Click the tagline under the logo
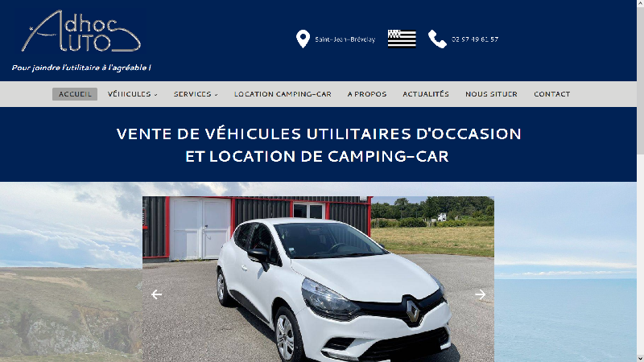Image resolution: width=644 pixels, height=362 pixels. pyautogui.click(x=81, y=68)
